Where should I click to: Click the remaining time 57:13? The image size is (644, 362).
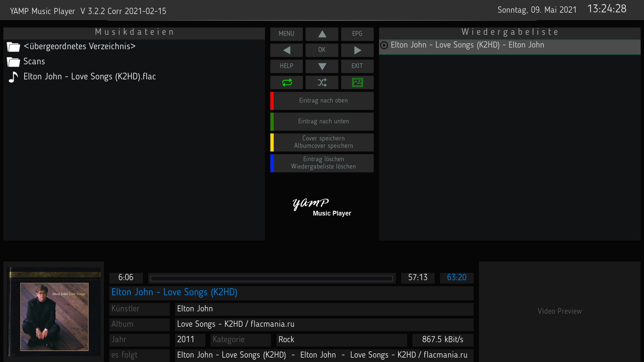coord(418,278)
